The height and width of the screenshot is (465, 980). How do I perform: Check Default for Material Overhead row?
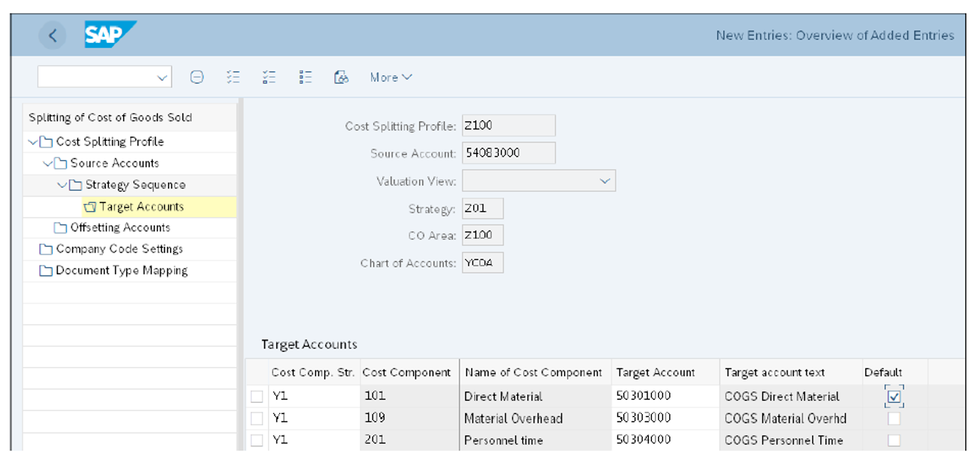coord(894,419)
